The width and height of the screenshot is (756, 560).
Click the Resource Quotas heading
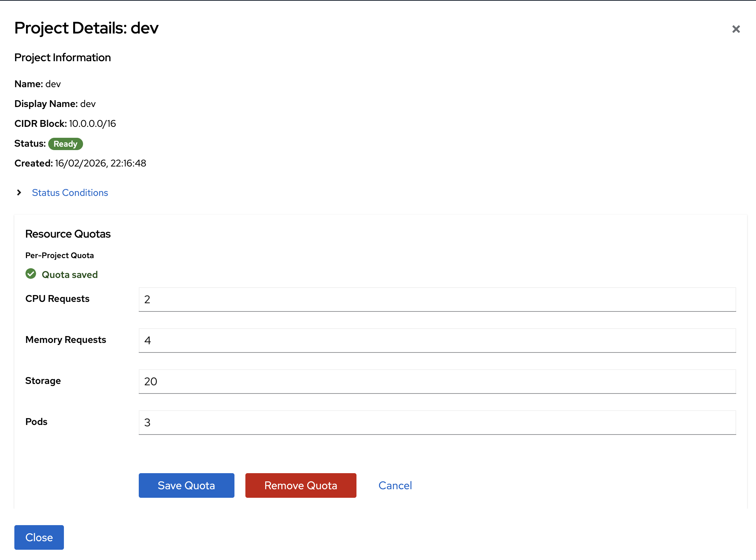pos(68,234)
